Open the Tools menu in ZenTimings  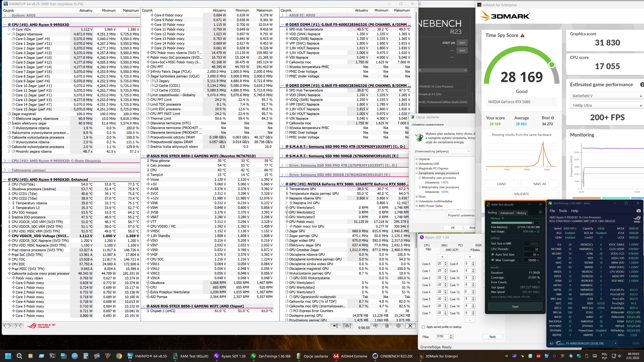tap(563, 211)
